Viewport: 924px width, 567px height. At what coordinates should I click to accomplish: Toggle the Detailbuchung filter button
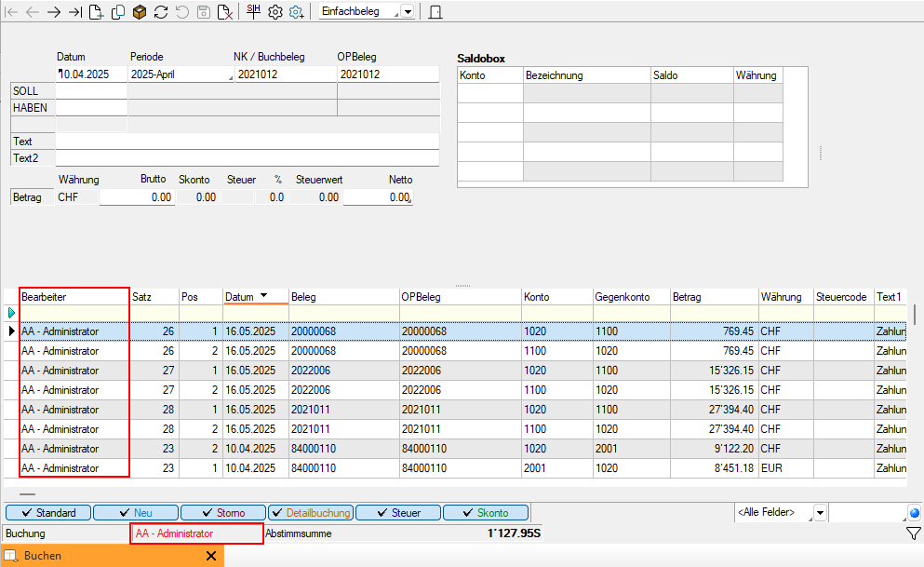point(311,513)
